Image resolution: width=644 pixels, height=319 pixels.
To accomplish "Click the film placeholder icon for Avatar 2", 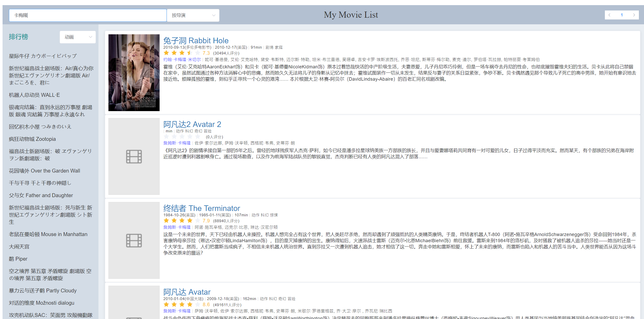I will click(x=134, y=156).
